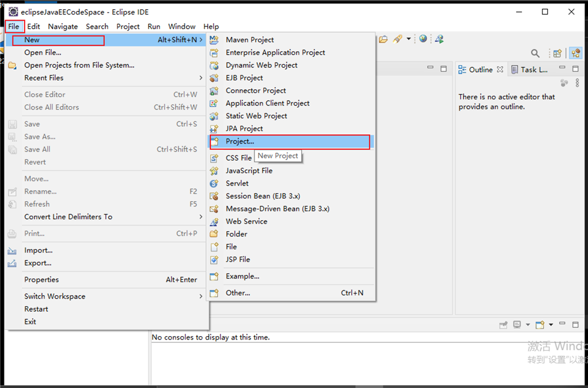588x388 pixels.
Task: Select Enterprise Application Project entry
Action: (291, 52)
